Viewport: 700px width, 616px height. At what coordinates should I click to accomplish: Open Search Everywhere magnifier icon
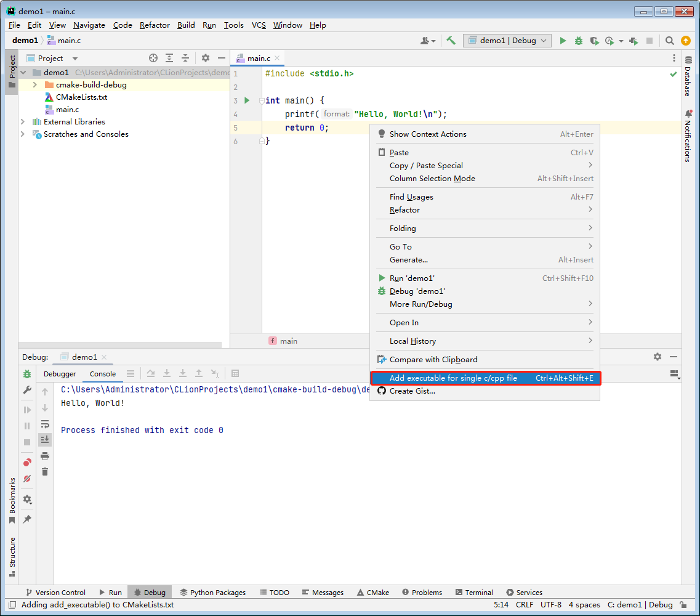[670, 41]
